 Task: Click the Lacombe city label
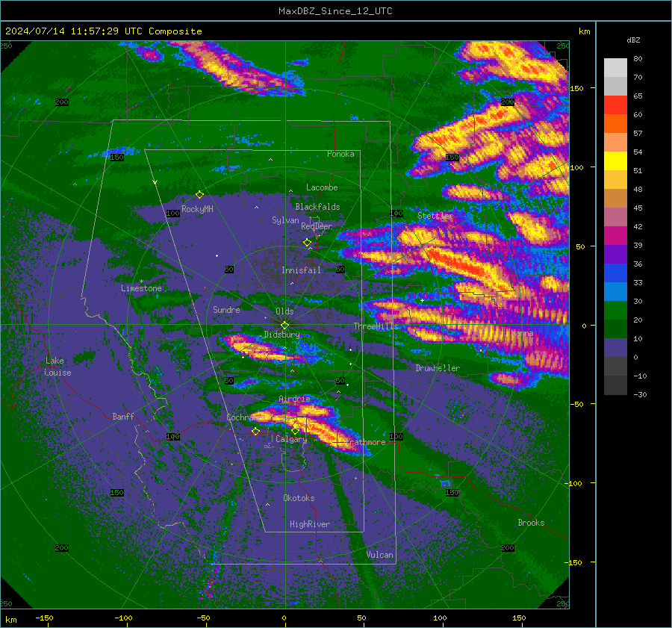click(x=322, y=187)
